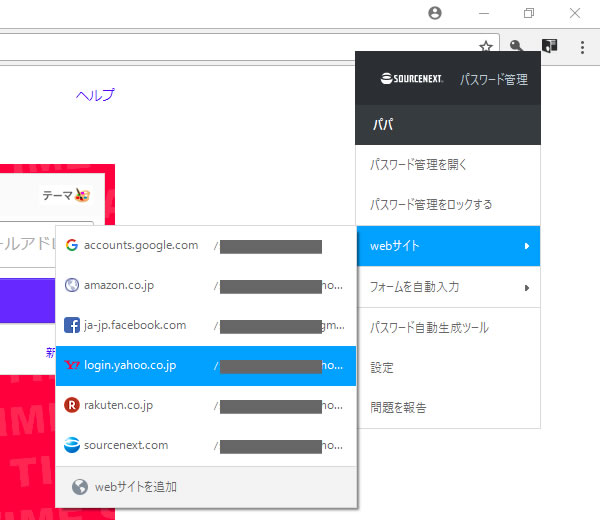Click the テーマ button
Viewport: 600px width, 520px height.
click(65, 195)
